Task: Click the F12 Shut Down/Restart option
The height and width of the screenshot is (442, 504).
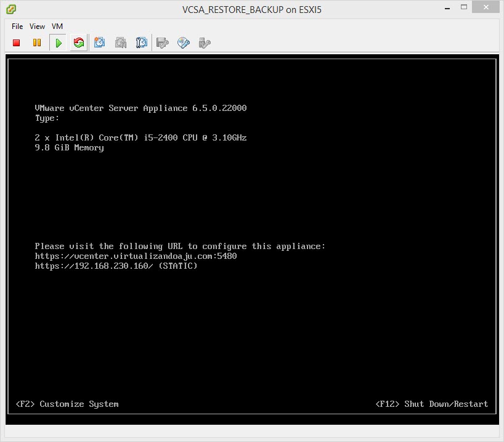Action: 431,404
